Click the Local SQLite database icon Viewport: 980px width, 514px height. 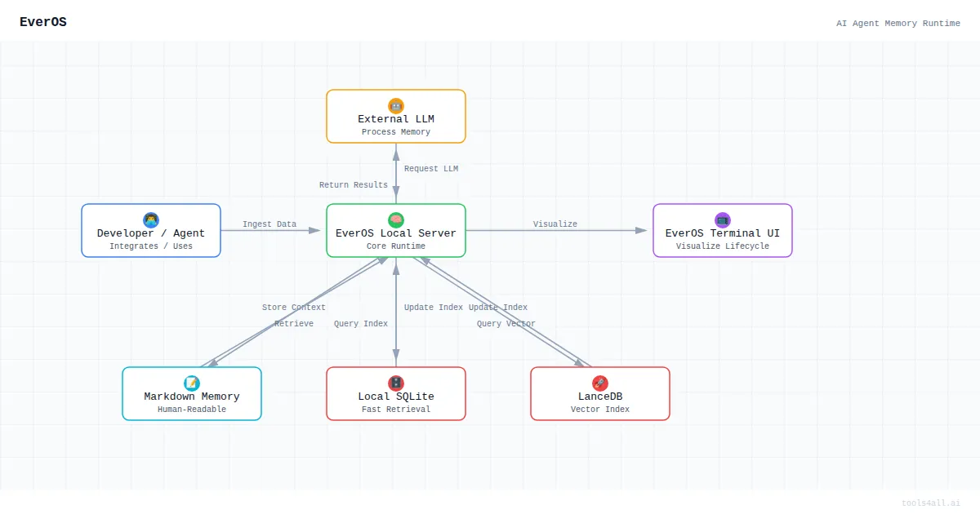click(396, 383)
